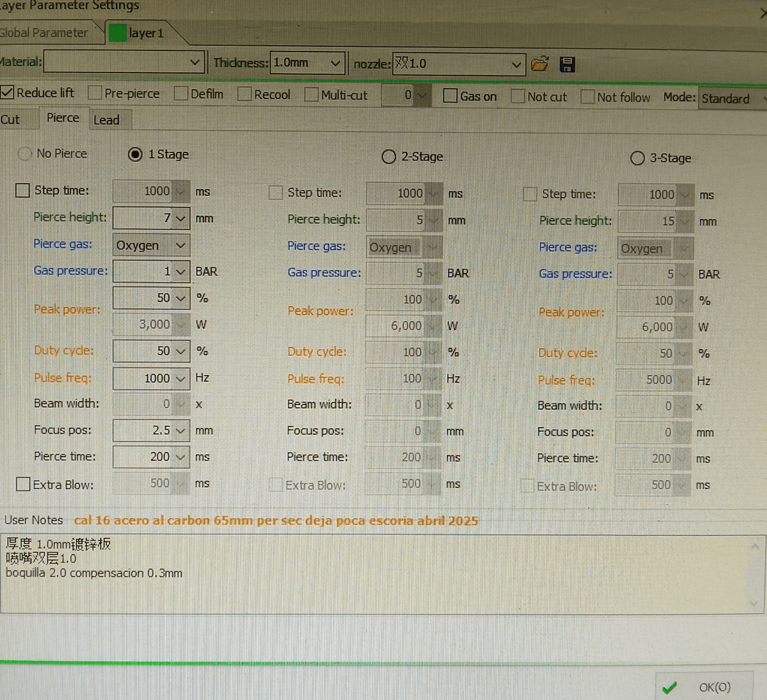The width and height of the screenshot is (767, 700).
Task: Click 1 Stage Peak power 3,000 W field
Action: (x=151, y=324)
